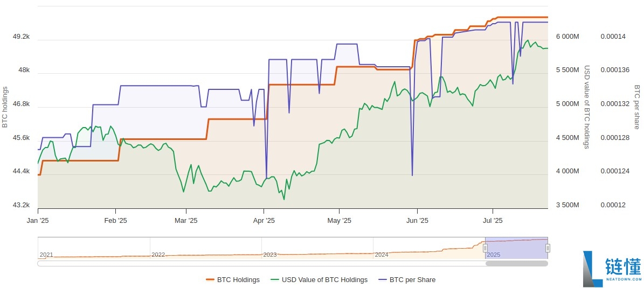Click the orange BTC Holdings legend line marker
This screenshot has height=288, width=644.
[x=210, y=280]
